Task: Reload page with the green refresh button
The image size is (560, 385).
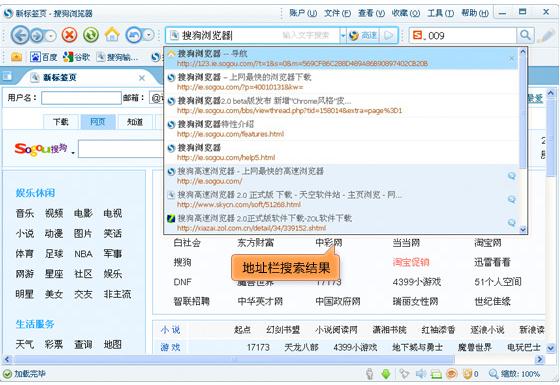Action: coord(91,35)
